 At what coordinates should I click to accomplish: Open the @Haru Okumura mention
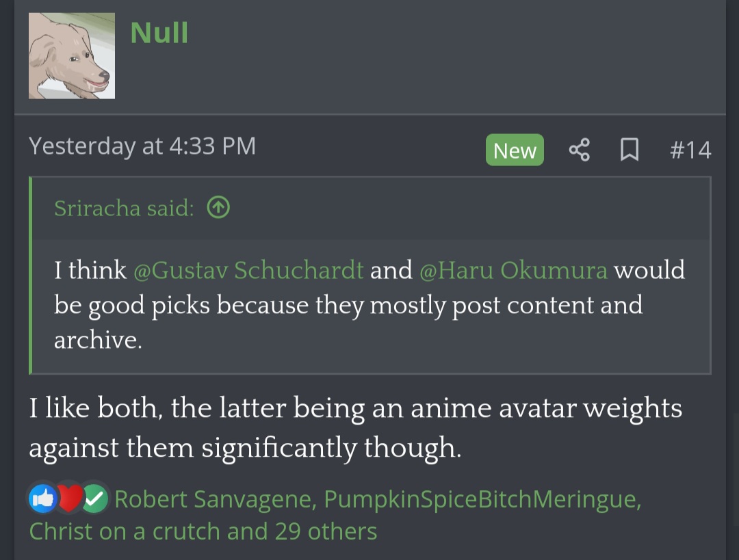pos(513,270)
